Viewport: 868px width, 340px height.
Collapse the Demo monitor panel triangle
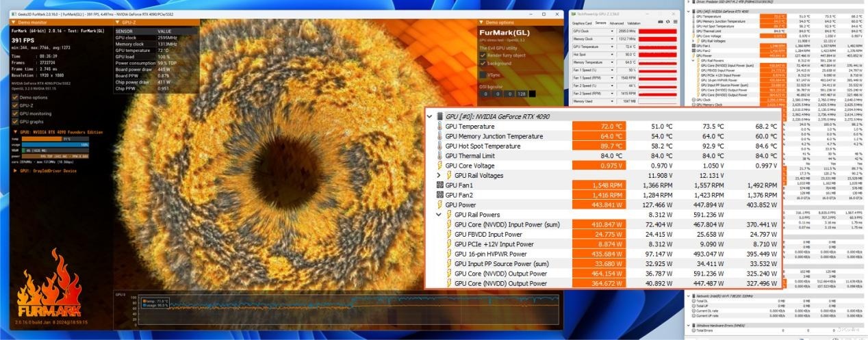pos(14,23)
